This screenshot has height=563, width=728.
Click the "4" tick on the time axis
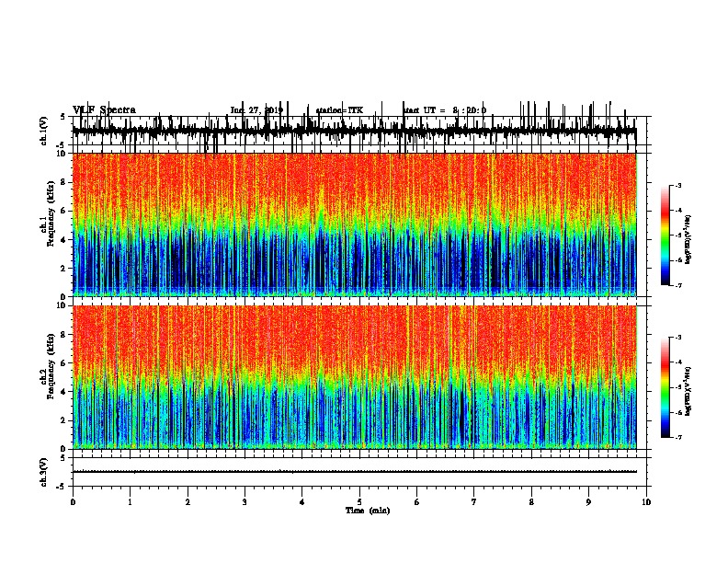(x=302, y=502)
